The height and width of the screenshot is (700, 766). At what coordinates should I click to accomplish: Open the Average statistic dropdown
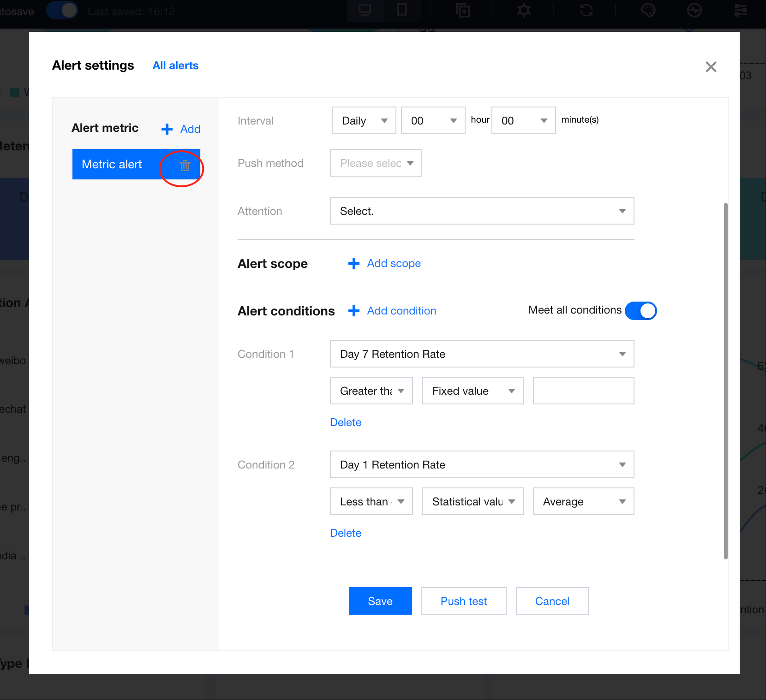click(x=583, y=502)
